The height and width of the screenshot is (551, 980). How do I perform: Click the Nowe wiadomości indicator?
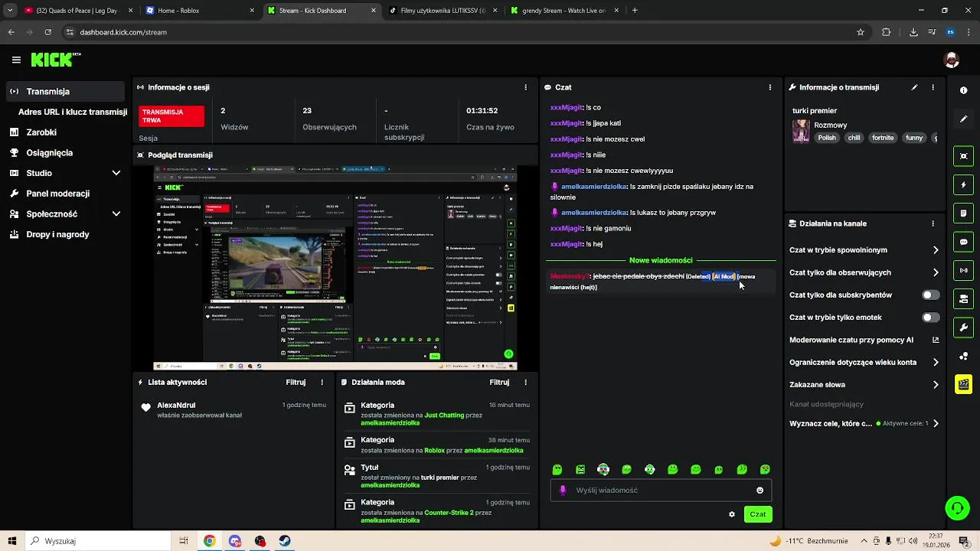coord(661,260)
